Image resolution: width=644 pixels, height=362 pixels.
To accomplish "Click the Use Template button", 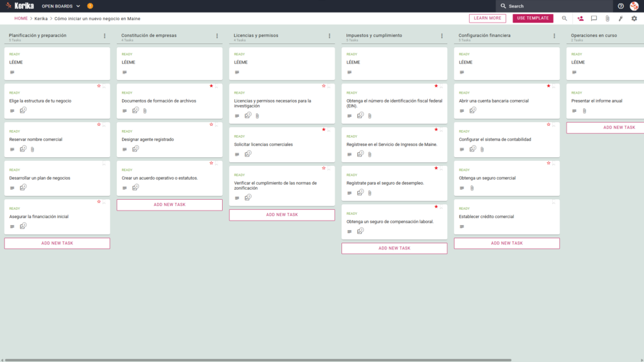I will (533, 18).
